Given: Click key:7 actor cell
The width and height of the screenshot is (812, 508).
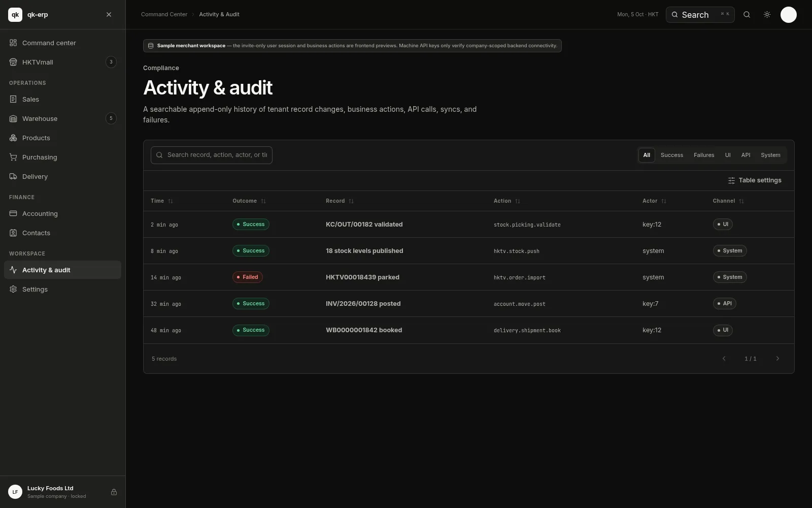Looking at the screenshot, I should coord(651,304).
